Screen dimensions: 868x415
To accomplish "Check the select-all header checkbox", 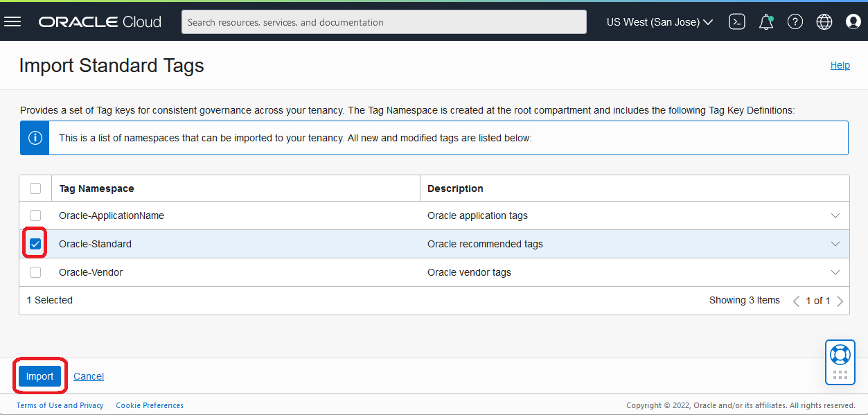I will pos(35,188).
